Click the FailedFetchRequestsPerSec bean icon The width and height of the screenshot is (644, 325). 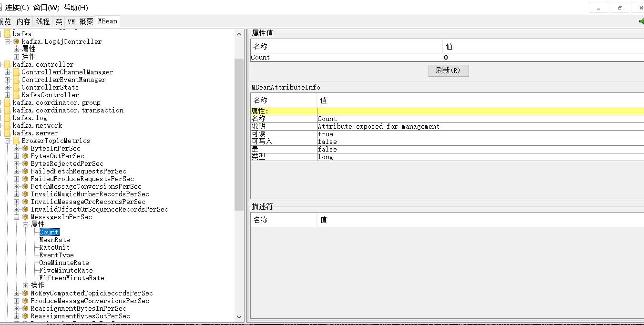[25, 171]
